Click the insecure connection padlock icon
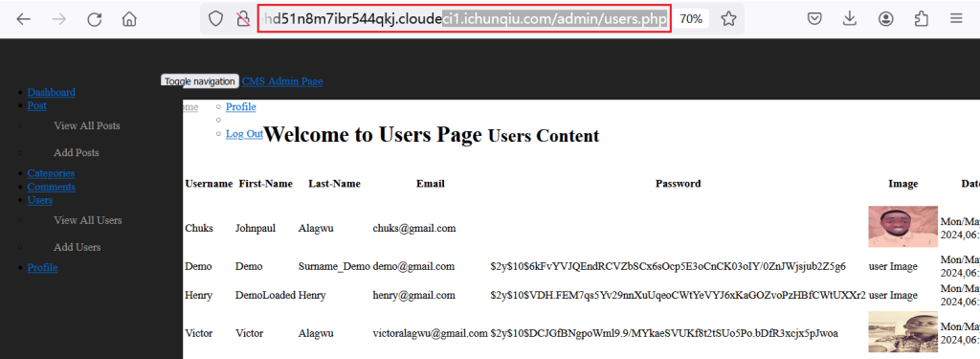This screenshot has width=980, height=359. tap(243, 19)
